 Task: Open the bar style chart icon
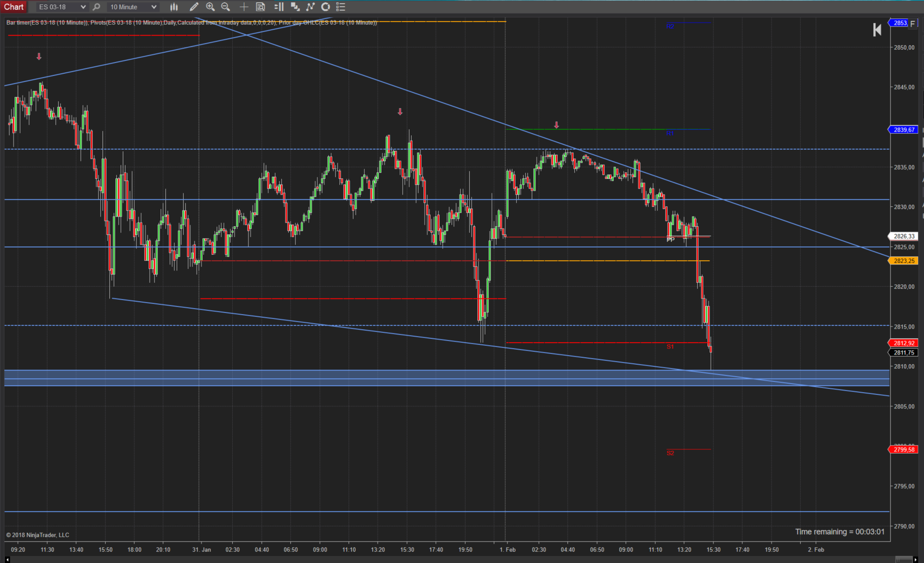coord(174,7)
